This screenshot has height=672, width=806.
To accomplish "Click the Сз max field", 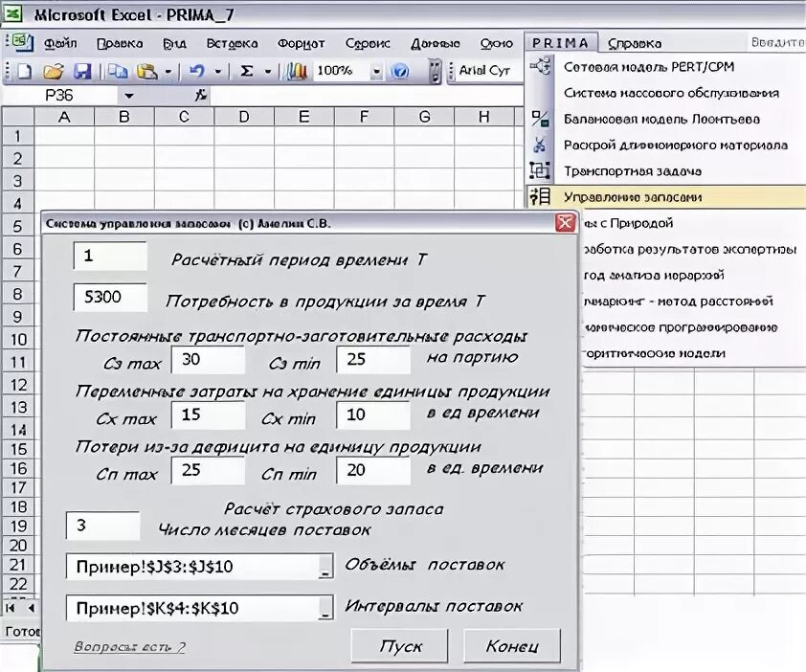I will [208, 359].
